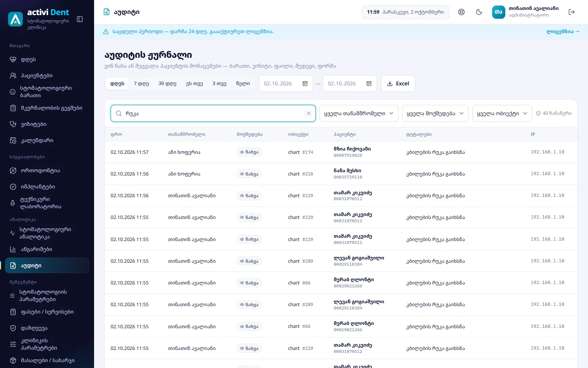Select the 30 დღე period tab

coord(167,84)
